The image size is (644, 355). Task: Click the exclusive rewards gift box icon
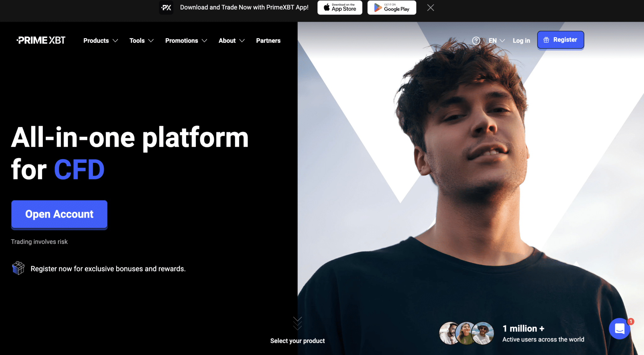point(18,268)
